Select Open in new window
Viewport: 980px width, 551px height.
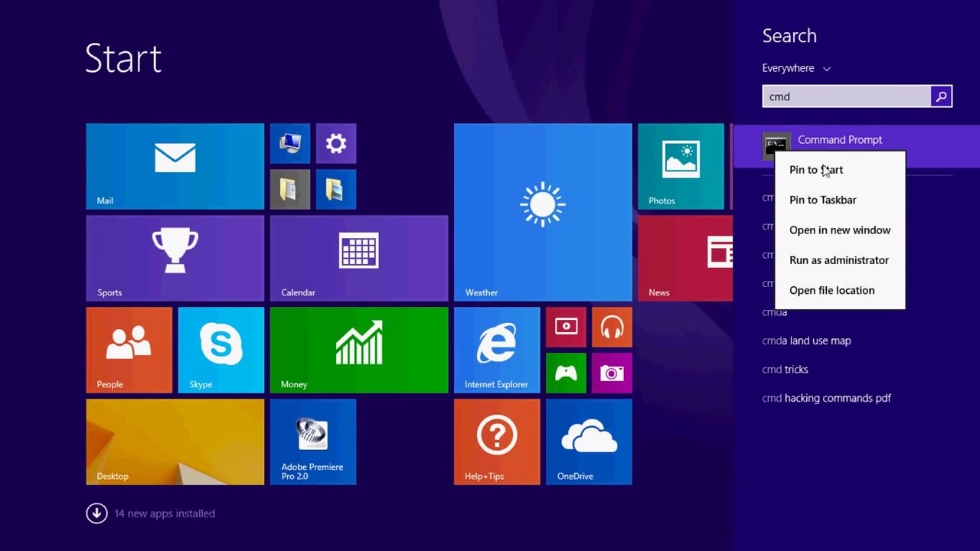tap(840, 230)
